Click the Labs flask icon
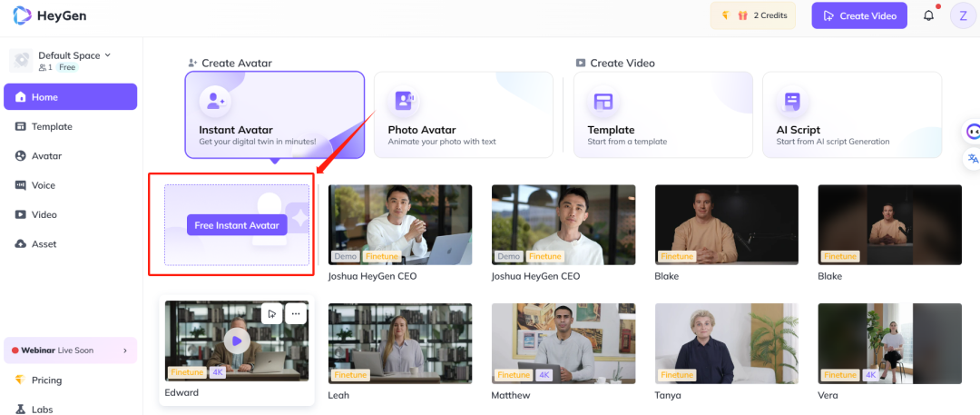This screenshot has height=415, width=980. point(21,410)
